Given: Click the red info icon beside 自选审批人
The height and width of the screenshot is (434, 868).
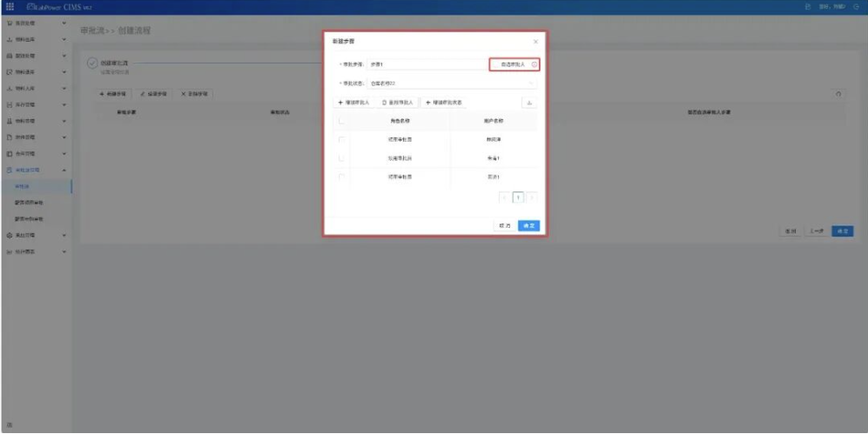Looking at the screenshot, I should [x=535, y=64].
